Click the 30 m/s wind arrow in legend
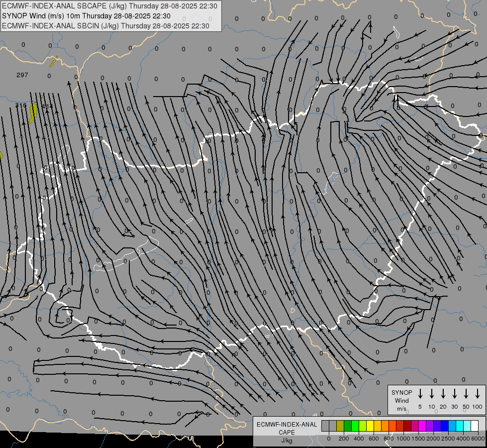Viewport: 487px width, 448px height. click(454, 394)
